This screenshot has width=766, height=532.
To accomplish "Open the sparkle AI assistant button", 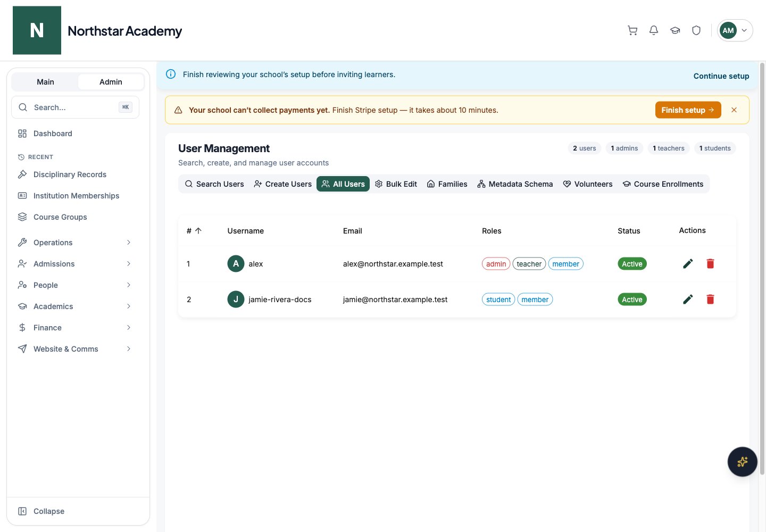I will pos(743,462).
